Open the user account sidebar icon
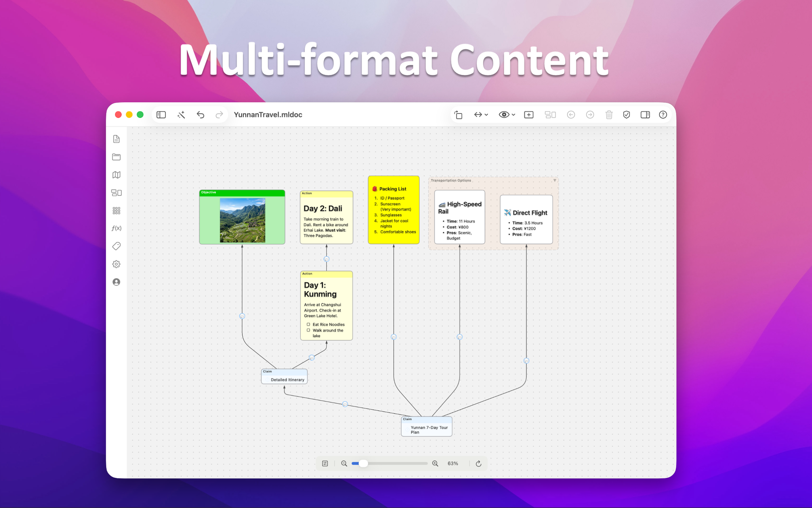 click(x=116, y=282)
